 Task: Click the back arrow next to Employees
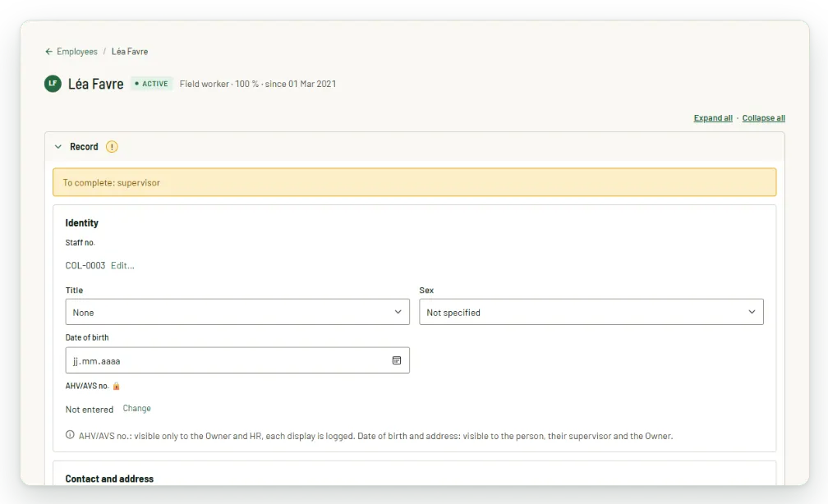click(x=48, y=52)
